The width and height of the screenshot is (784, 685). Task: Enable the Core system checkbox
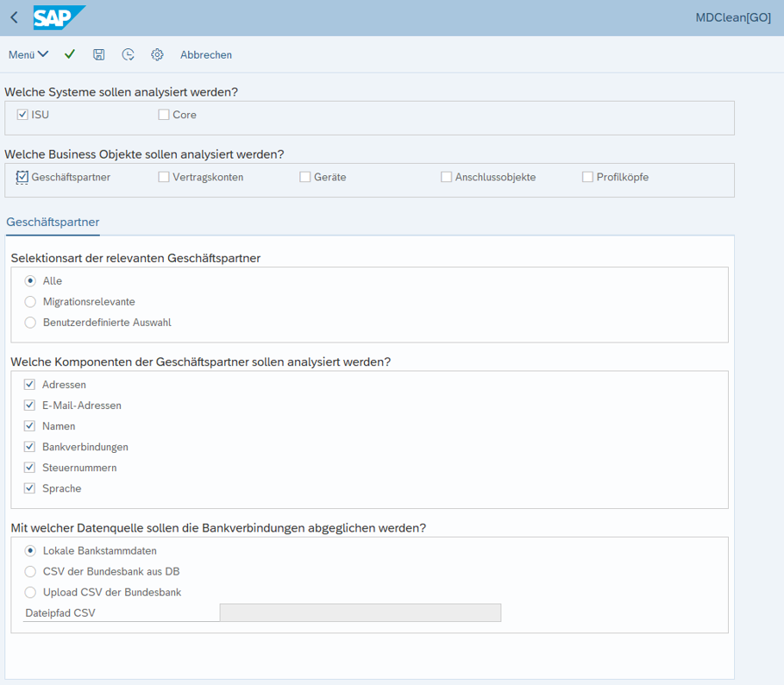point(164,115)
